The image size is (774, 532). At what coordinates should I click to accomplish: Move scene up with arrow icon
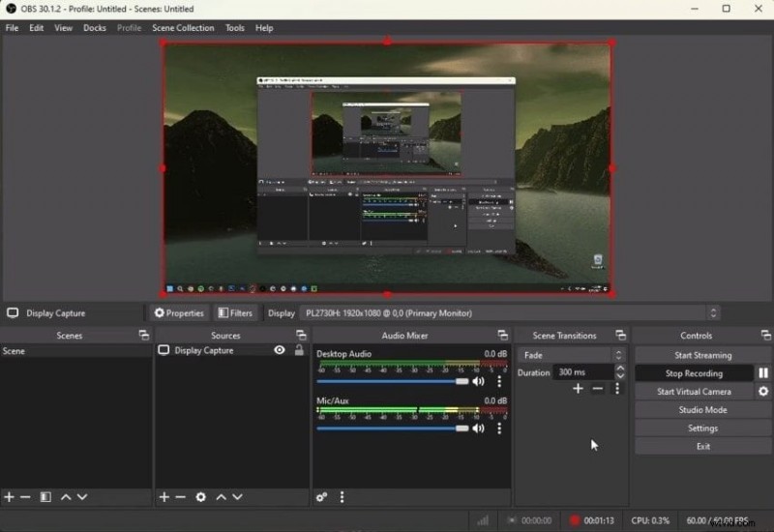(x=66, y=496)
